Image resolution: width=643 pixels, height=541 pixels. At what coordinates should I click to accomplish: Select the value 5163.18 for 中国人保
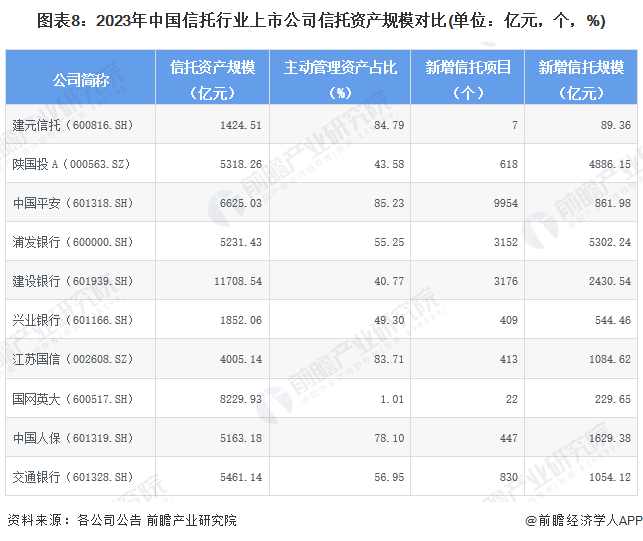click(241, 438)
